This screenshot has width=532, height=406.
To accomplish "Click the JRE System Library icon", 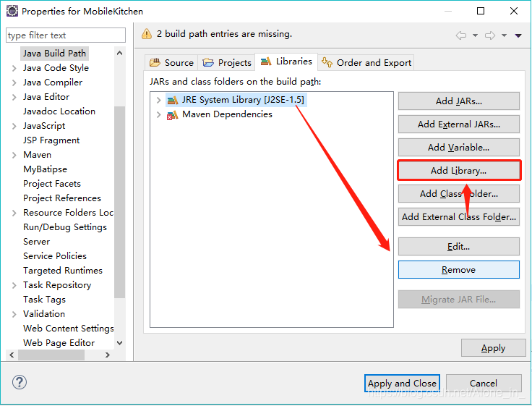I will pos(173,100).
